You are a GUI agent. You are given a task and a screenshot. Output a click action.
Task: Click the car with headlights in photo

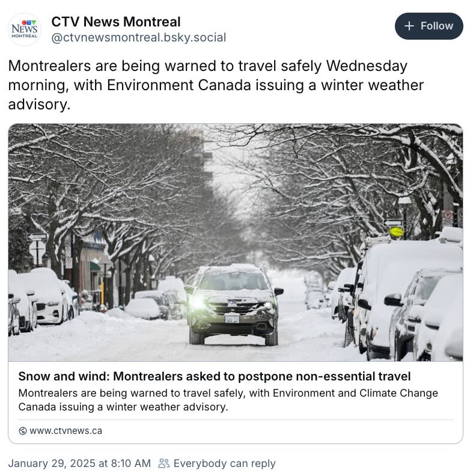coord(234,305)
